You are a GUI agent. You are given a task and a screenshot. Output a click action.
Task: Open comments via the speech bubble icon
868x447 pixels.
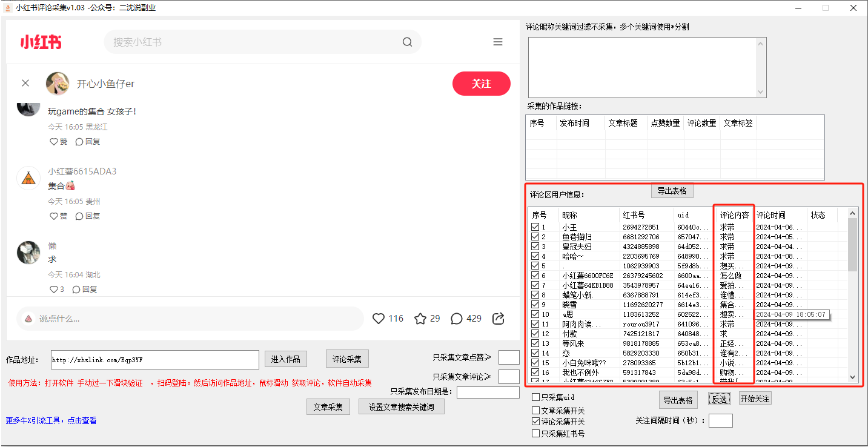(x=457, y=318)
